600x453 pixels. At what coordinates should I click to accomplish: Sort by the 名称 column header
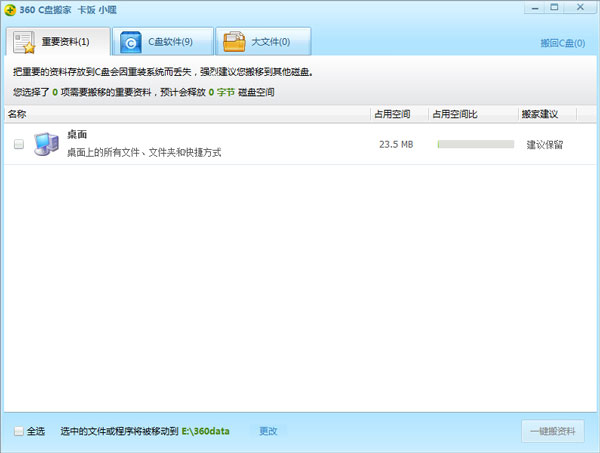click(x=17, y=114)
